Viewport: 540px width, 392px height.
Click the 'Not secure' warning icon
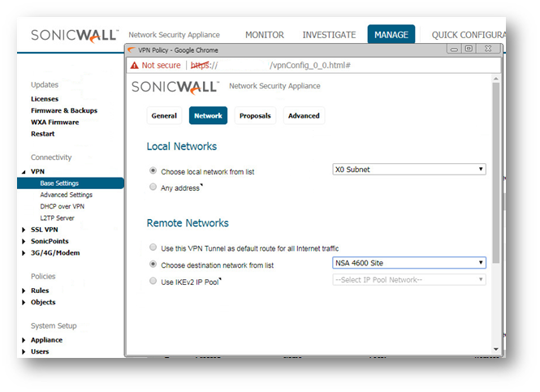[134, 66]
